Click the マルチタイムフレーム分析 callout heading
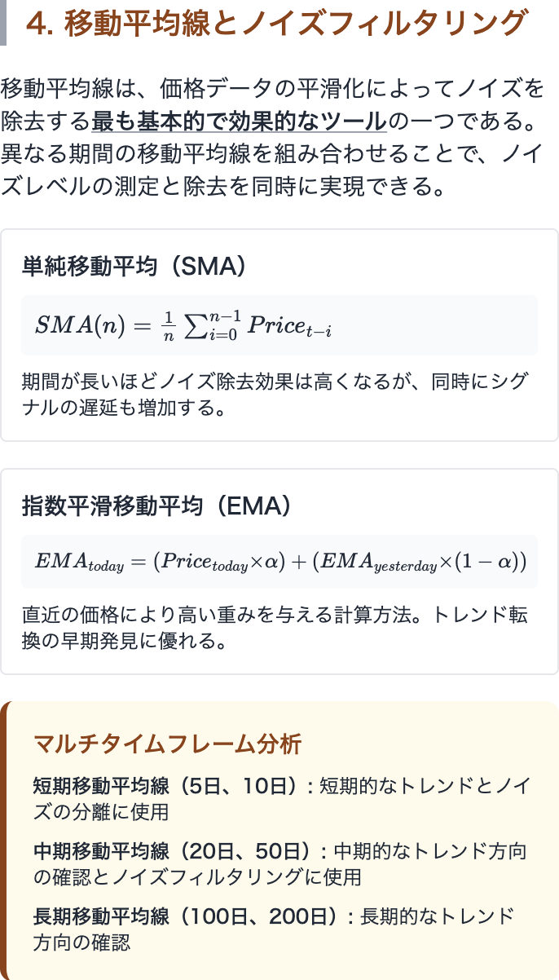559x980 pixels. [167, 744]
